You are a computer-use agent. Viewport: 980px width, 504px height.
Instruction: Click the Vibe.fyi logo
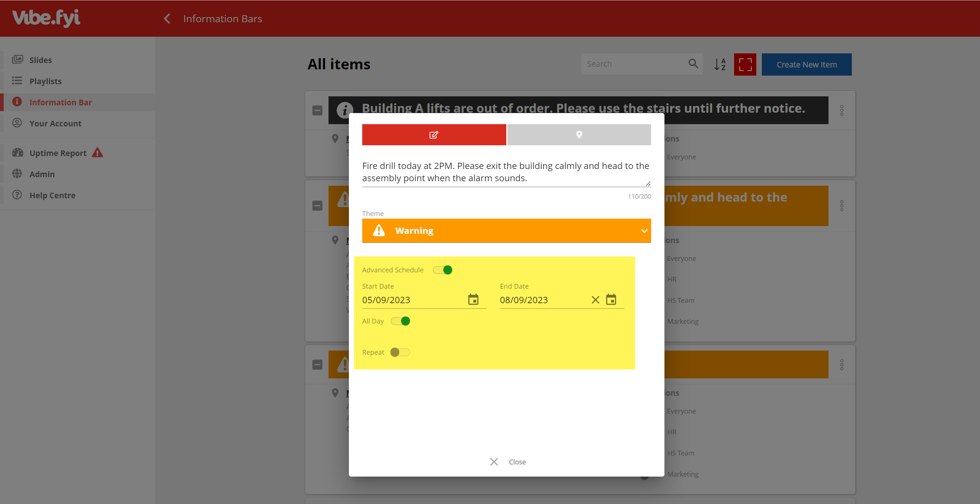tap(46, 18)
